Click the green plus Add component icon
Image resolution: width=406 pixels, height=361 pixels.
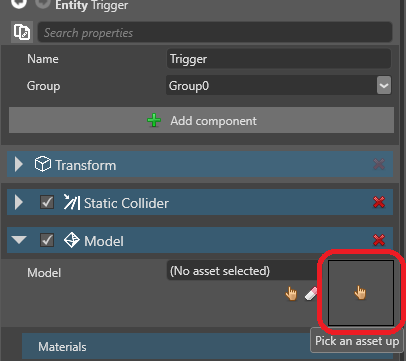click(x=154, y=120)
